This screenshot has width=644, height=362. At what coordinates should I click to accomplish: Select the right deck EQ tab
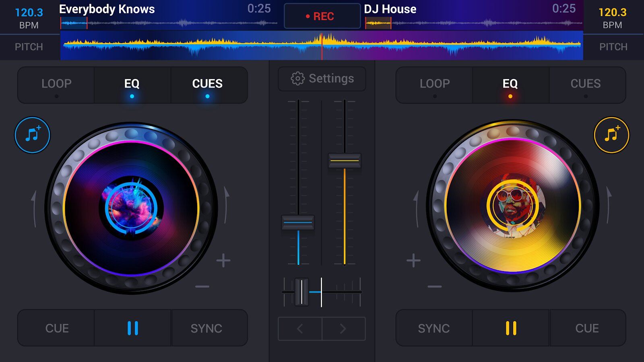tap(510, 85)
